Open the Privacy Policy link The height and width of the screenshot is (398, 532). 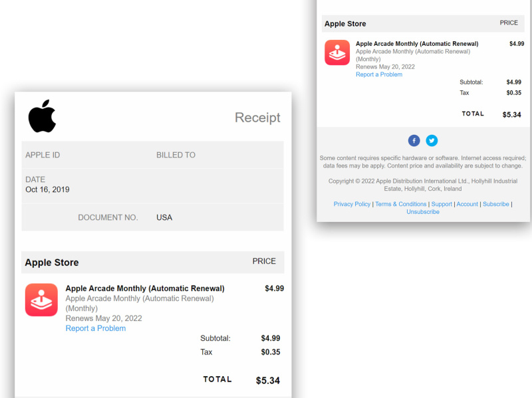[x=352, y=204]
